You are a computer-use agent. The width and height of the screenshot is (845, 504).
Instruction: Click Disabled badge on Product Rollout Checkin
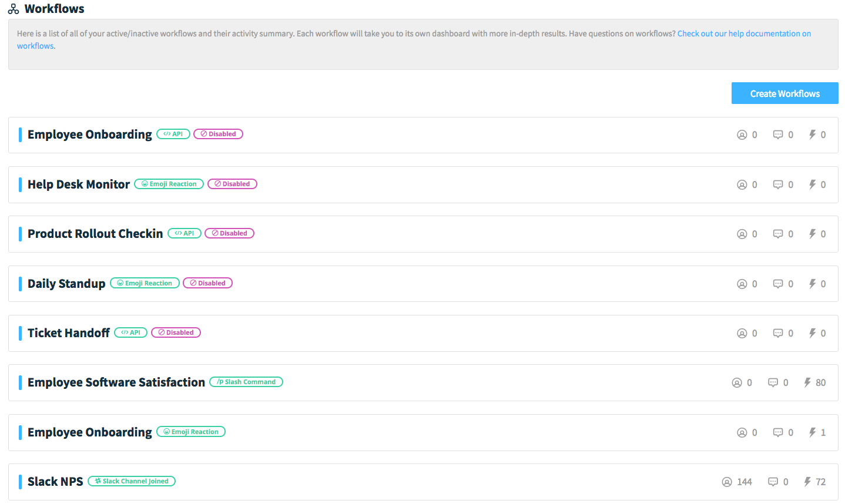point(229,233)
